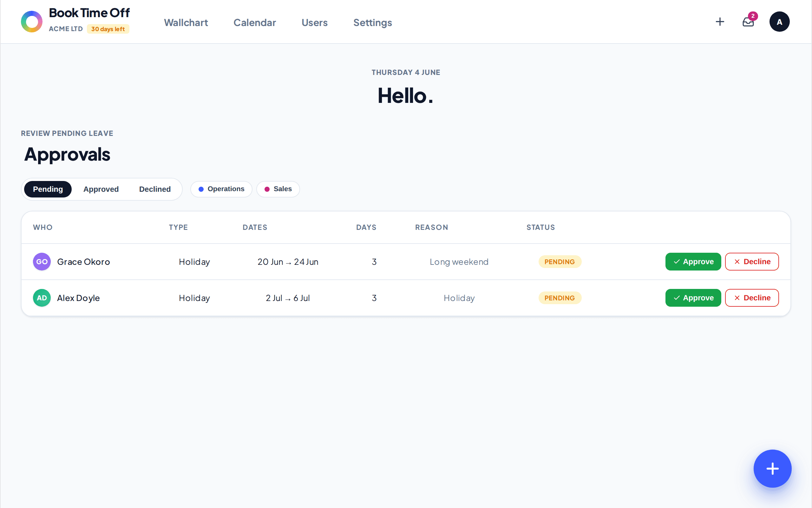Approve Grace Okoro's holiday request

point(693,262)
